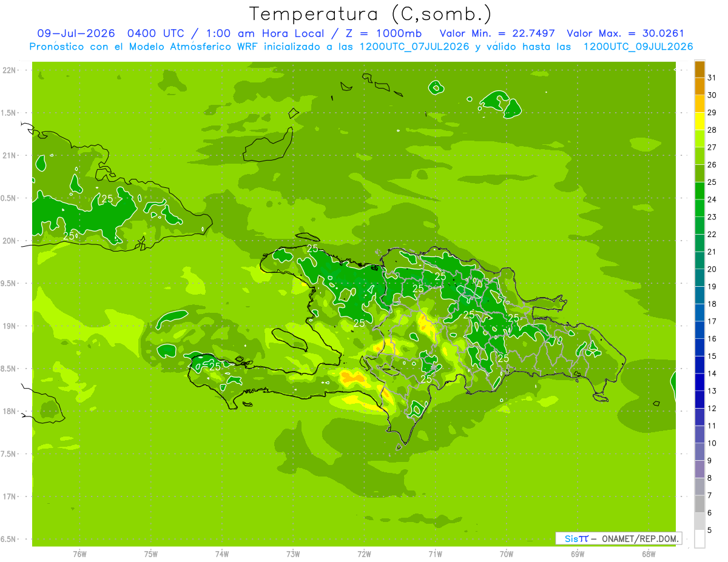Click "Valor Max. = 30.0261" value
Screen dimensions: 728x562
(625, 33)
